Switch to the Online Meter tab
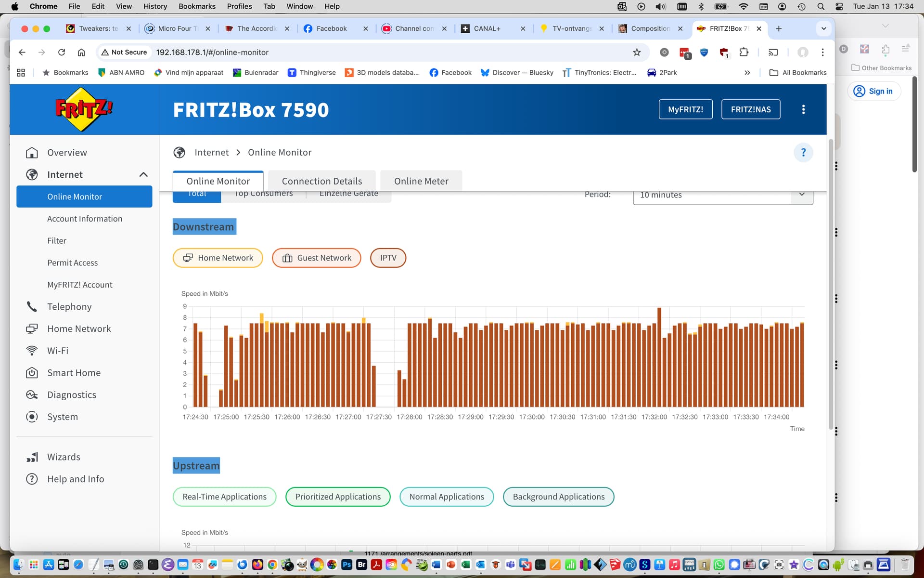 [x=421, y=181]
